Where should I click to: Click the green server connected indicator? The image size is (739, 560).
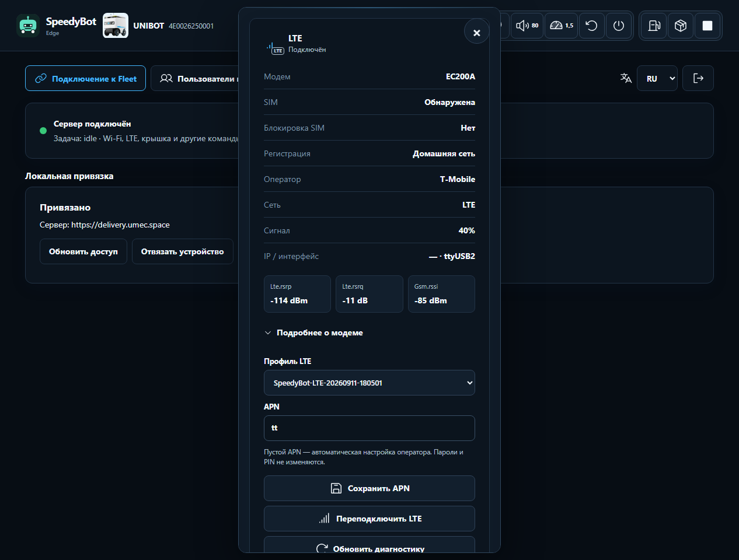(x=43, y=131)
